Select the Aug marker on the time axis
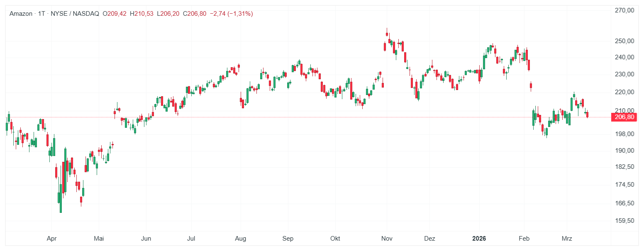This screenshot has width=644, height=251. pyautogui.click(x=240, y=239)
